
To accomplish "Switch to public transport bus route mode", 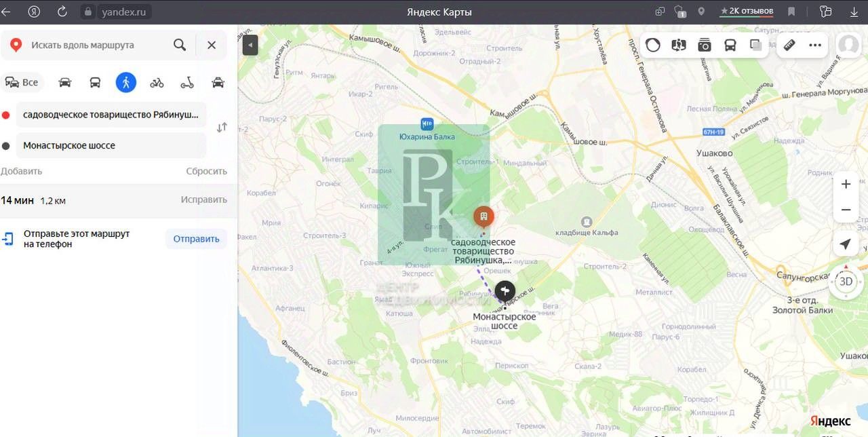I will [96, 82].
